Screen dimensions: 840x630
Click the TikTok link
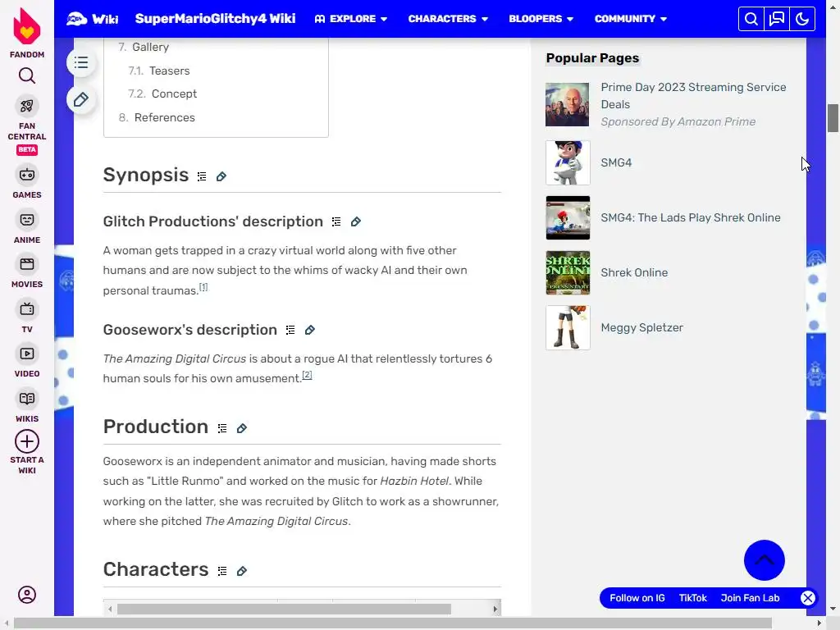pyautogui.click(x=692, y=598)
